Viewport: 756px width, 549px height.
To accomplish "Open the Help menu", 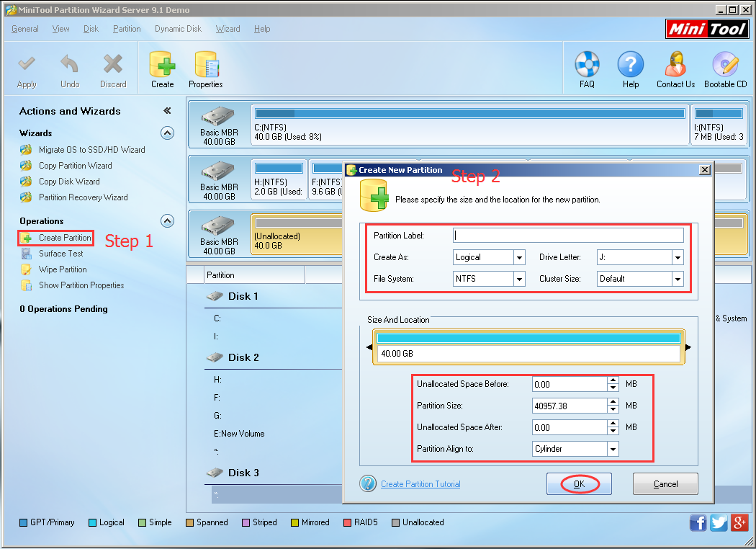I will point(262,29).
